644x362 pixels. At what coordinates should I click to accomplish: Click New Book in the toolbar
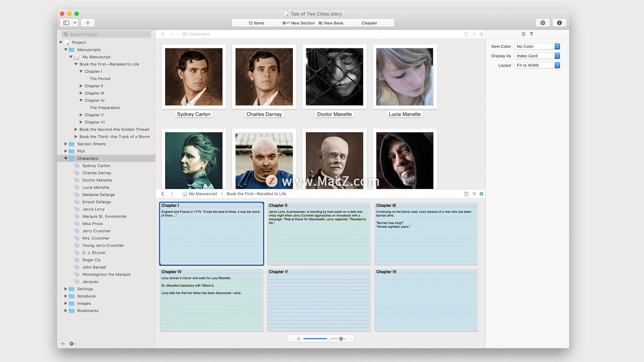coord(331,23)
